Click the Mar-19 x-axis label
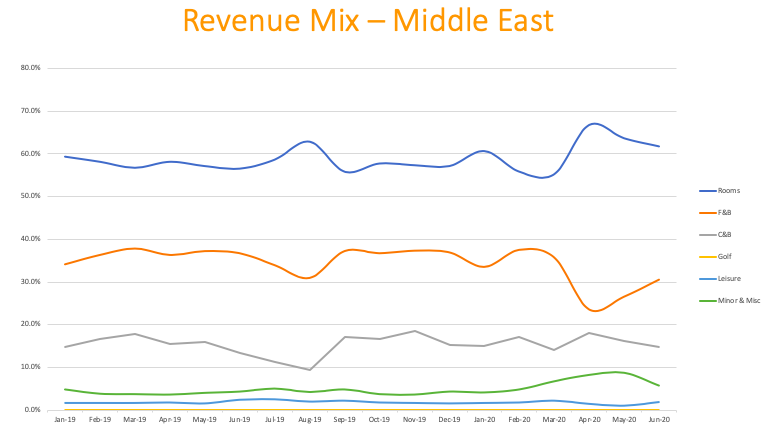The width and height of the screenshot is (773, 440). [135, 420]
